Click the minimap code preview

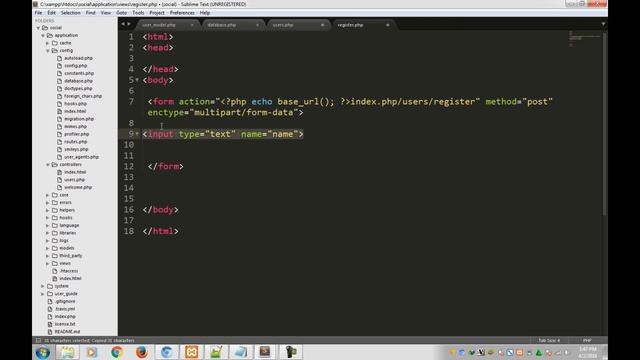pyautogui.click(x=584, y=40)
